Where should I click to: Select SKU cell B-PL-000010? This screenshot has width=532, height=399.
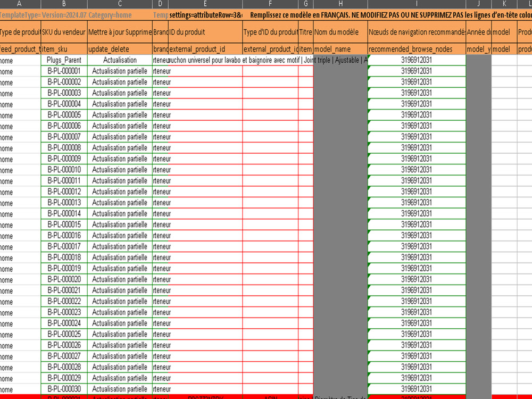tap(64, 170)
